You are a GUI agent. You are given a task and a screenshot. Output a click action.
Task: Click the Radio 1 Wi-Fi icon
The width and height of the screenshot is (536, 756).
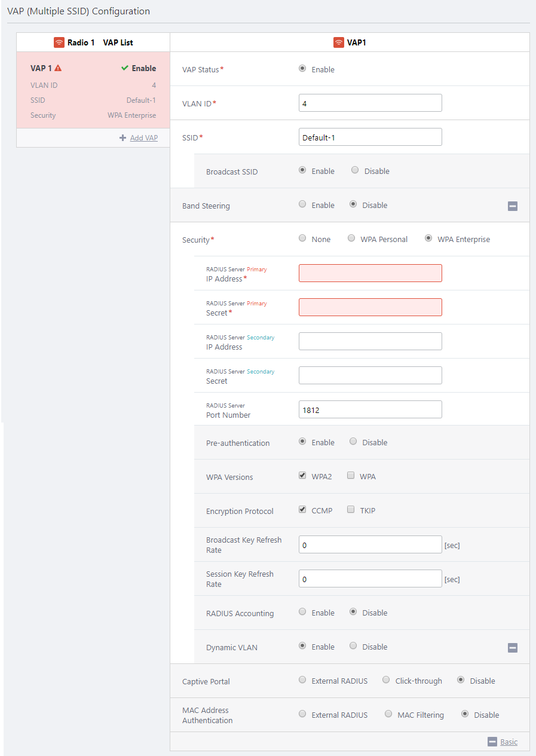coord(59,42)
